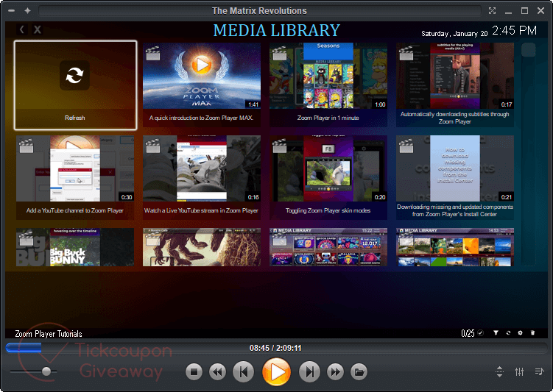Open 'A quick introduction to Zoom Player MAX' video
Image resolution: width=553 pixels, height=392 pixels.
coord(201,85)
